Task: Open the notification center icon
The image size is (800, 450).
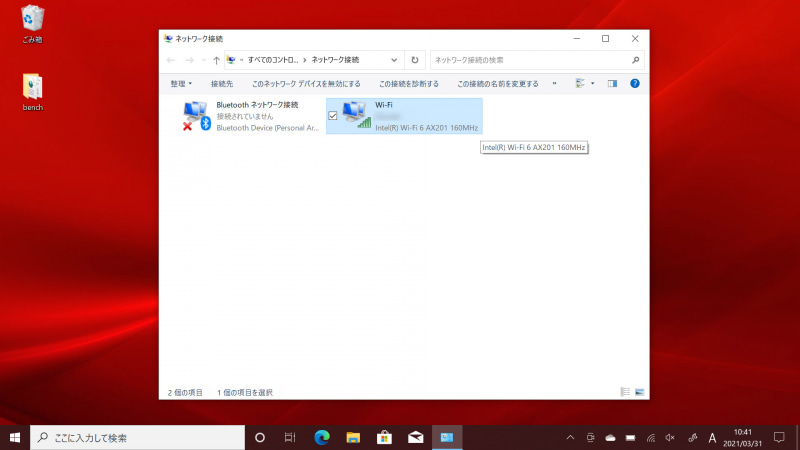Action: (x=779, y=438)
